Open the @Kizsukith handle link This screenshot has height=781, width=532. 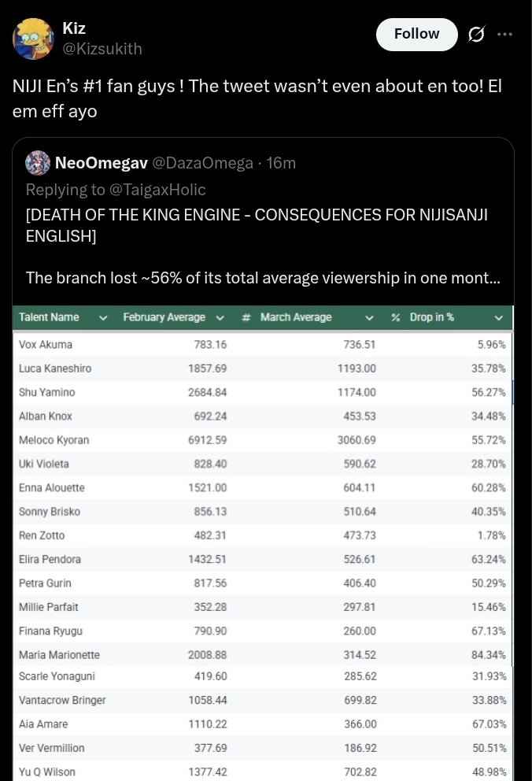coord(102,49)
